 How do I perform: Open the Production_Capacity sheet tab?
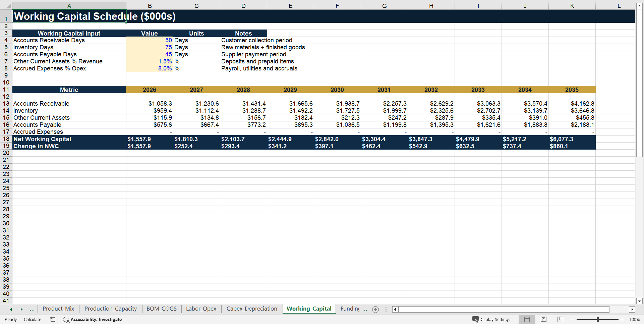click(x=111, y=309)
